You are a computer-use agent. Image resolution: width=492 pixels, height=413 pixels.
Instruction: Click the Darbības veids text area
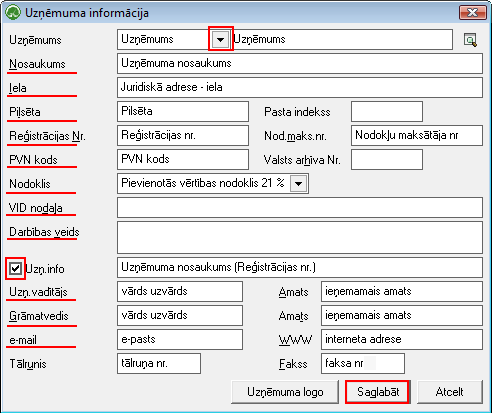[x=300, y=237]
